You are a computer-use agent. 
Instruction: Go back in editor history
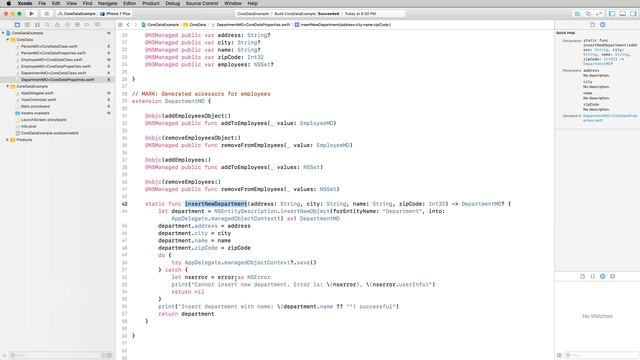(128, 25)
